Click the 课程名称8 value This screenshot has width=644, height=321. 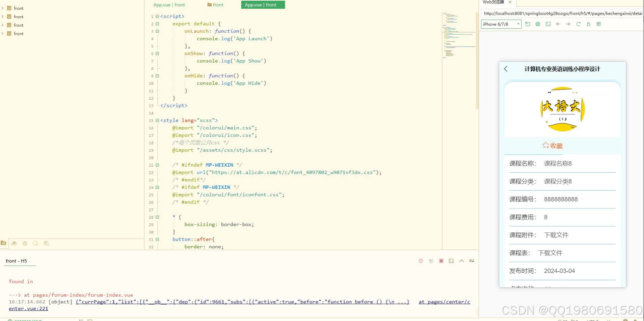(x=558, y=163)
